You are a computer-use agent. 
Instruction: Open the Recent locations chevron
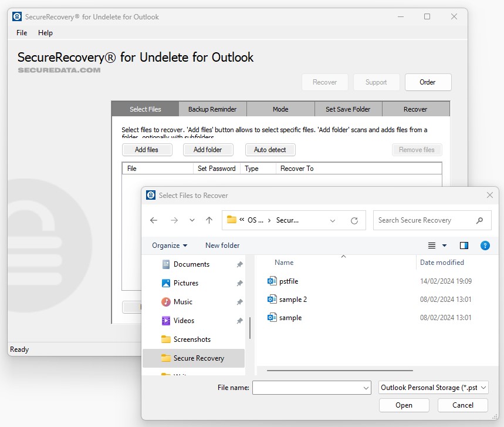point(192,220)
